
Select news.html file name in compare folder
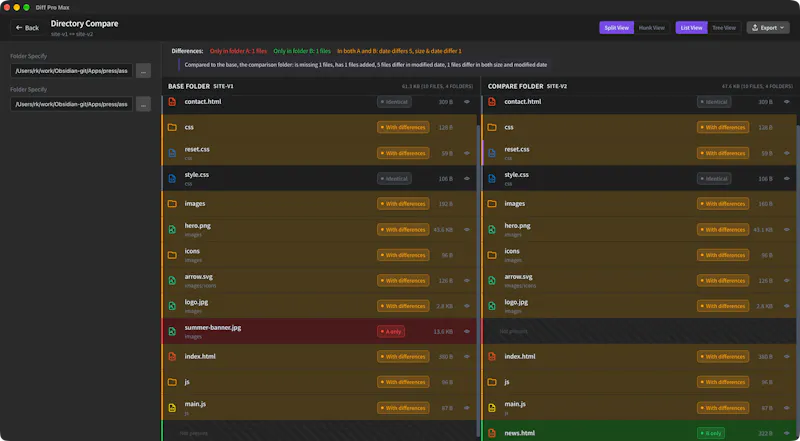coord(519,433)
